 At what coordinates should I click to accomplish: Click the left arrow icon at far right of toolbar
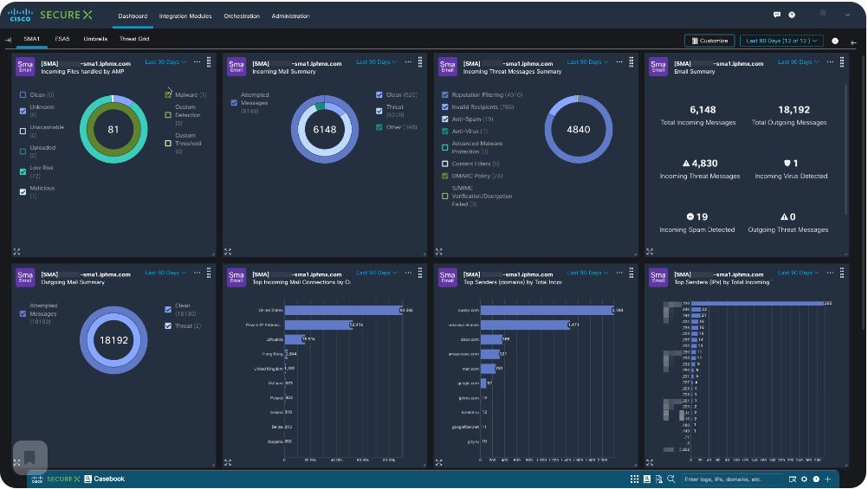point(853,42)
